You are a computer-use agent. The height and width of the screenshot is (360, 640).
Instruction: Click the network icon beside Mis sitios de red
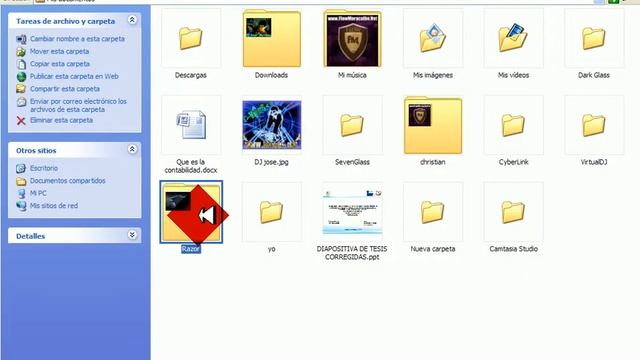click(x=21, y=206)
